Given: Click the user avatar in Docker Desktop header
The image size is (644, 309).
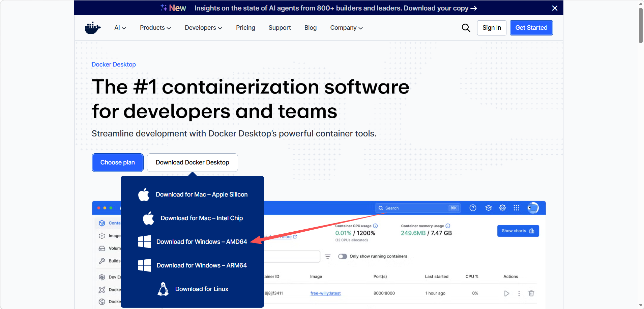Looking at the screenshot, I should 533,208.
